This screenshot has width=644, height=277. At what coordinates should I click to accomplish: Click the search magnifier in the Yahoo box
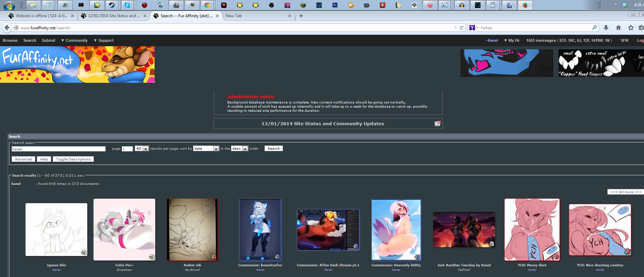tap(594, 28)
